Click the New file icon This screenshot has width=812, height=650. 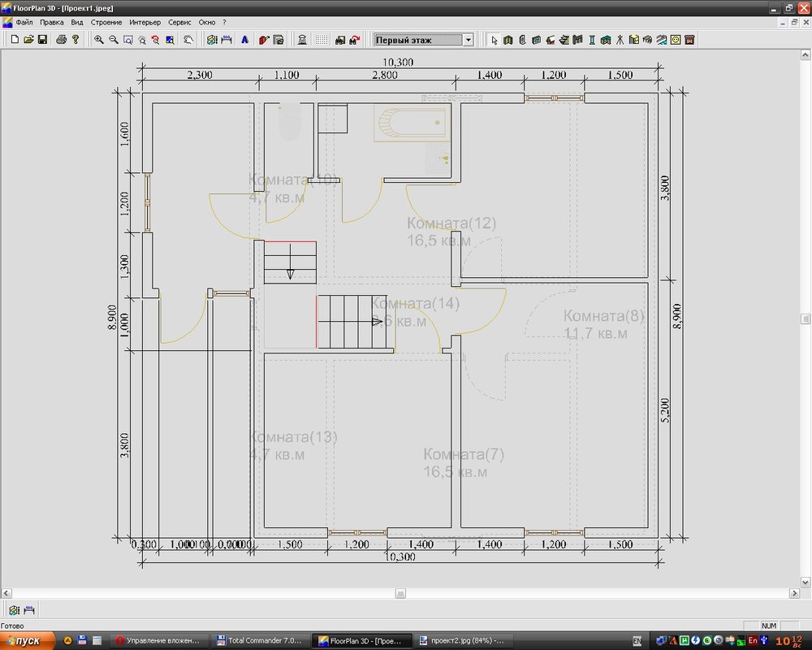coord(15,39)
